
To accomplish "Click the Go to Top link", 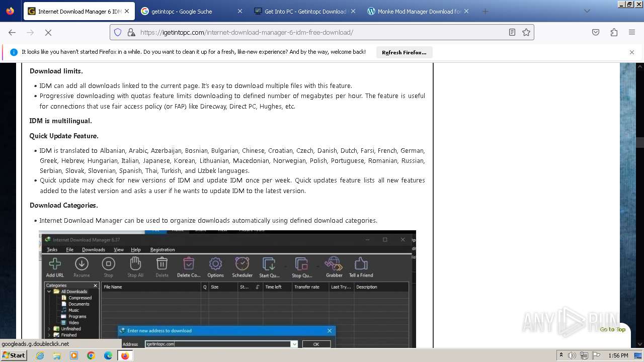I will pos(612,329).
